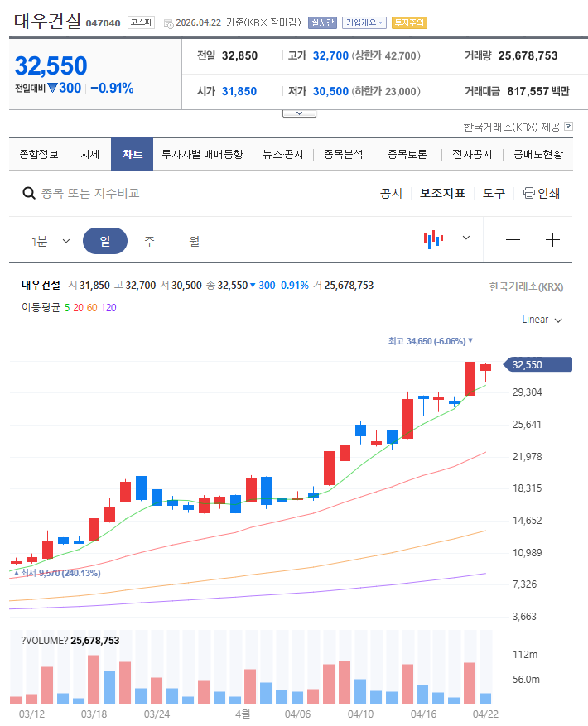Select the 일 daily interval
Viewport: 588px width, 726px height.
[x=105, y=241]
